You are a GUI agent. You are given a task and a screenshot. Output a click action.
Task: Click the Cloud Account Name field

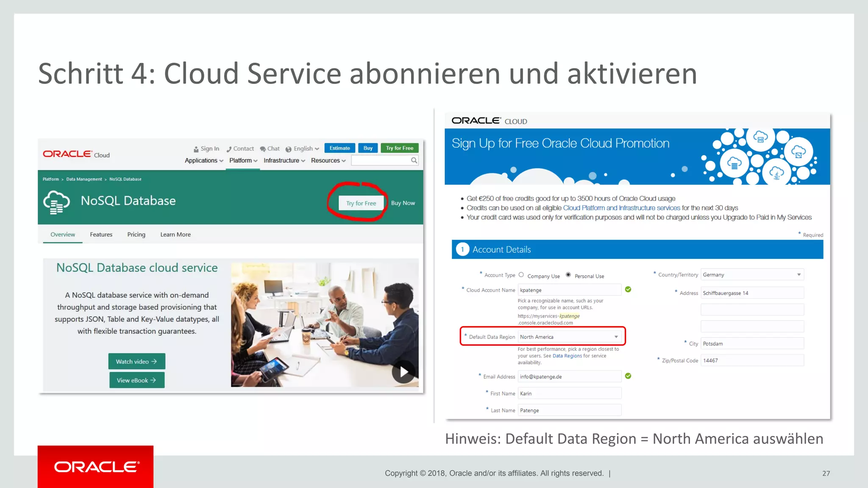click(x=569, y=290)
